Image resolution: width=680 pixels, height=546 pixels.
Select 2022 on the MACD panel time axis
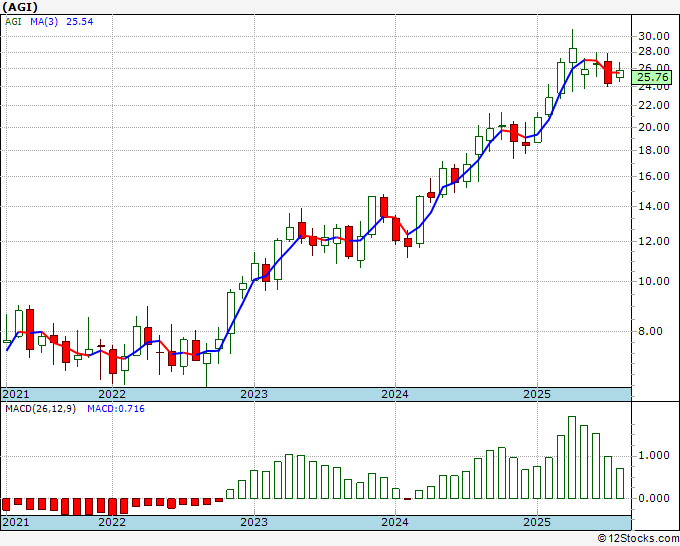pyautogui.click(x=112, y=522)
